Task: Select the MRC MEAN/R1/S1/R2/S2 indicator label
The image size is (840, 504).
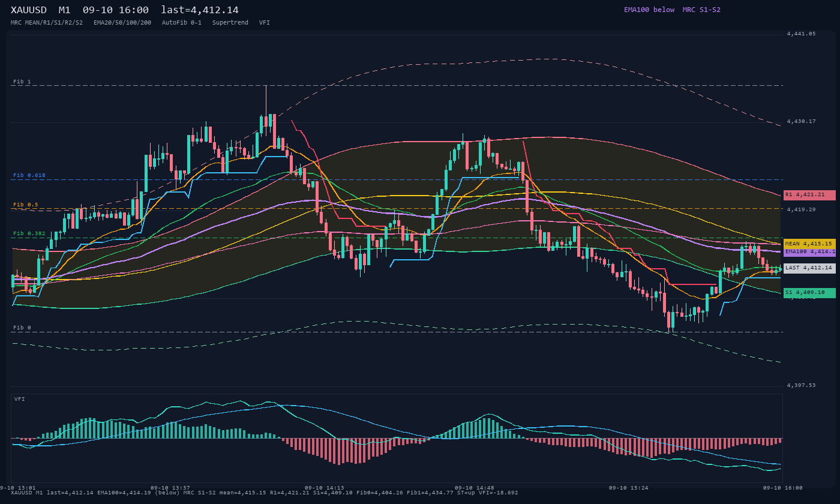Action: [x=47, y=22]
